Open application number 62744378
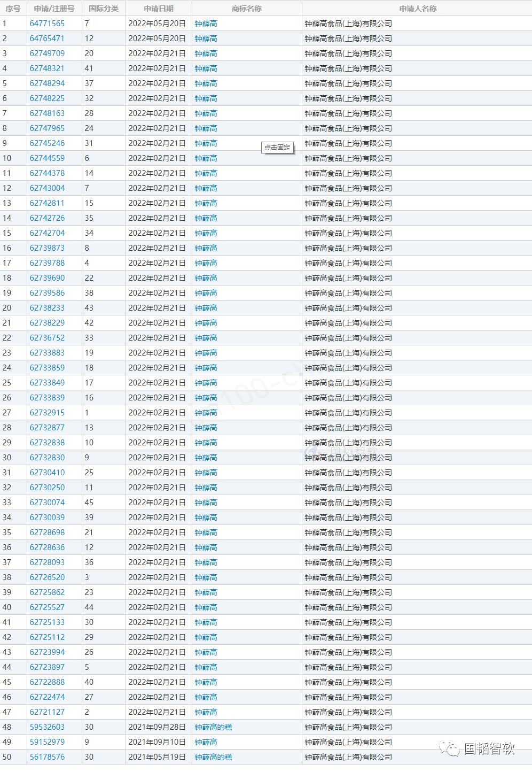This screenshot has height=772, width=532. click(x=47, y=173)
